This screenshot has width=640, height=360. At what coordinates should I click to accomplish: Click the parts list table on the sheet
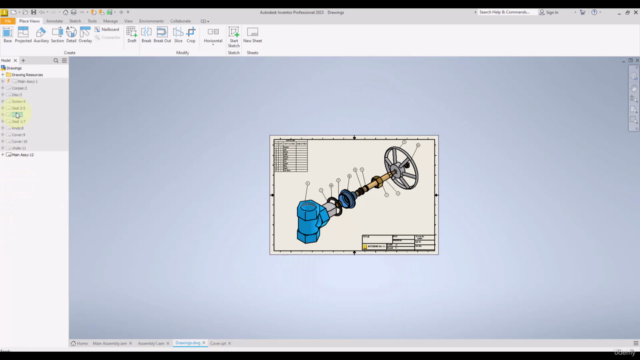(291, 156)
